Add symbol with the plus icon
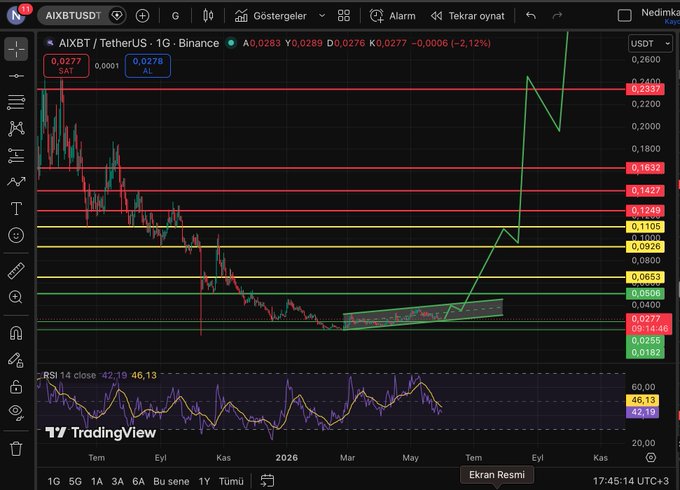 point(142,16)
